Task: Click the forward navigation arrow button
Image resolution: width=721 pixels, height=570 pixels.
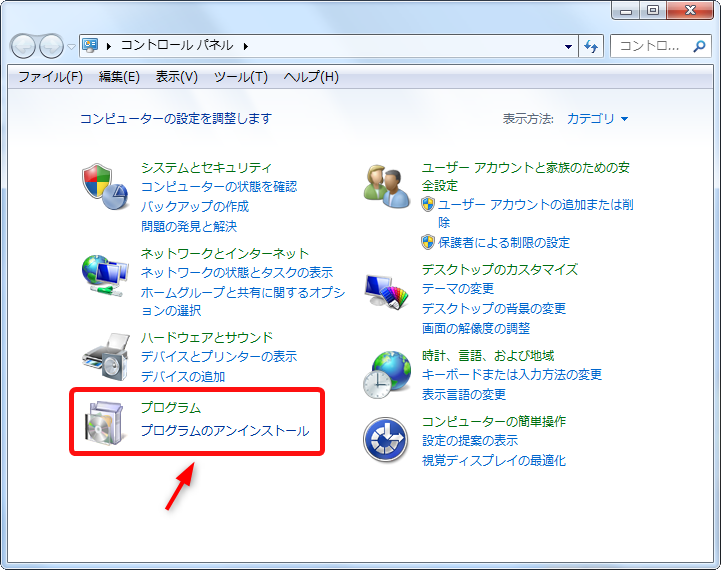Action: 51,46
